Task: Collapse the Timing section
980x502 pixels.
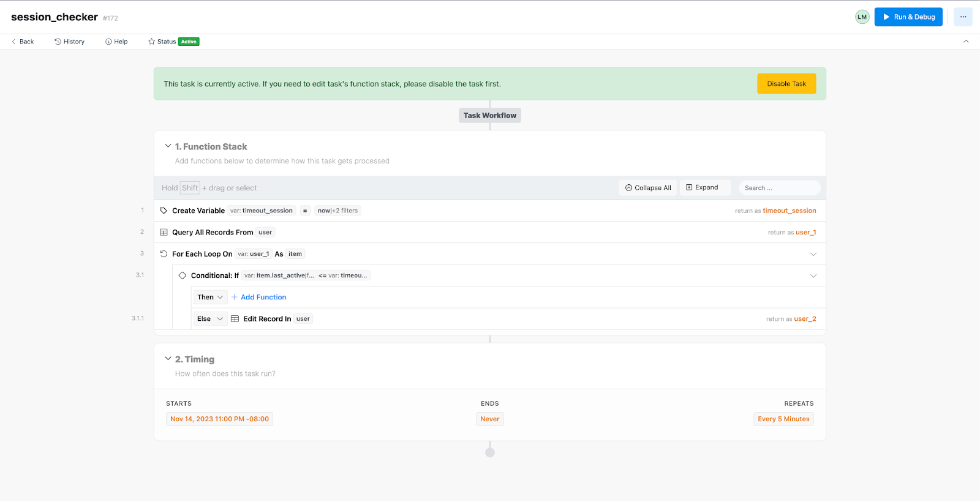Action: coord(168,359)
